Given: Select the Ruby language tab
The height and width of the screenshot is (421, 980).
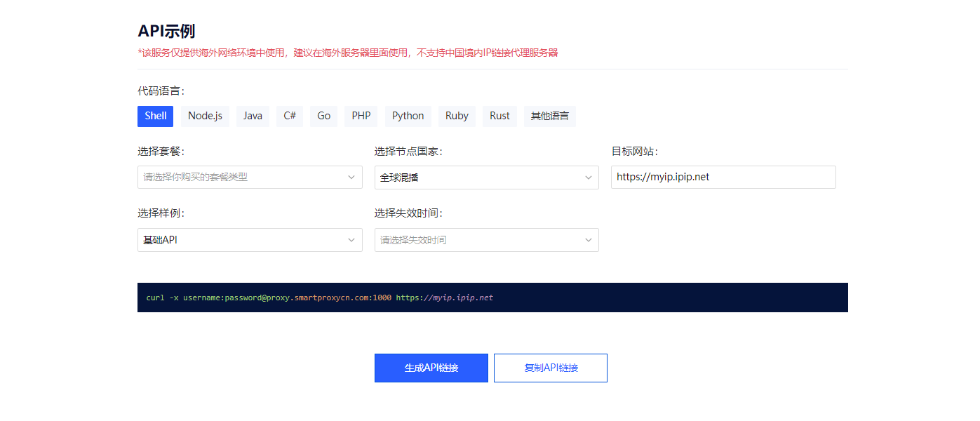Looking at the screenshot, I should (457, 116).
